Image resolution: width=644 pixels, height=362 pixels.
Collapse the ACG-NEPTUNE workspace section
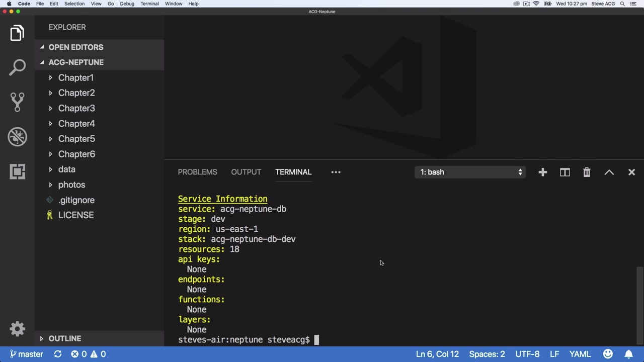tap(75, 62)
